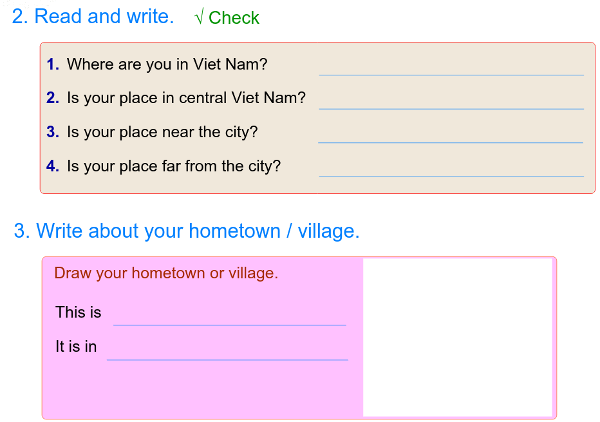Select the 'Write about your hometown / village' heading

click(x=186, y=231)
